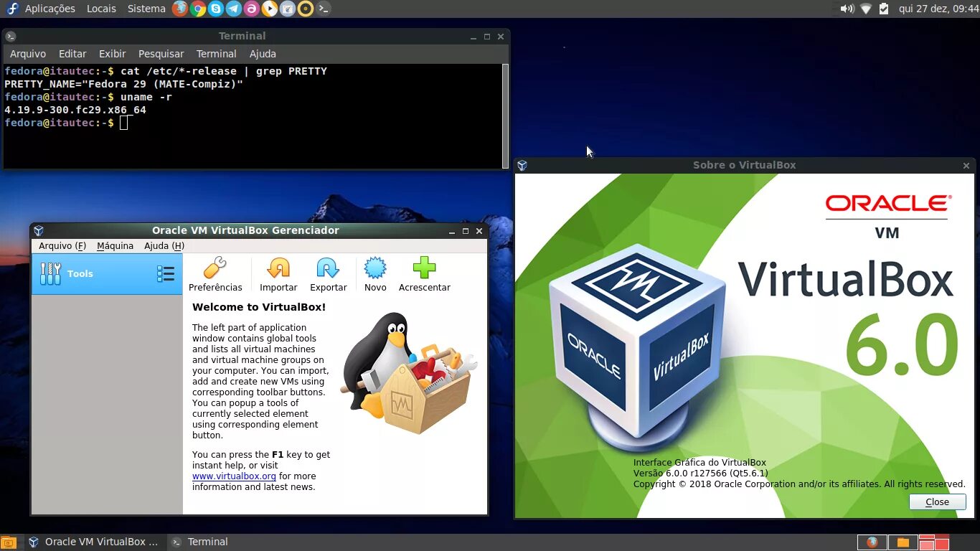The image size is (980, 551).
Task: Open the Wi-Fi network indicator
Action: coord(866,9)
